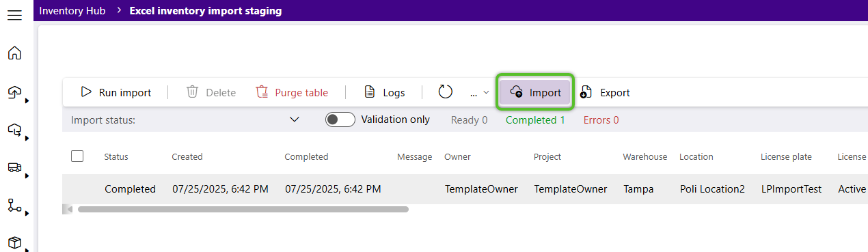Screen dimensions: 868x252
Task: Click the horizontal table scrollbar
Action: pyautogui.click(x=243, y=209)
